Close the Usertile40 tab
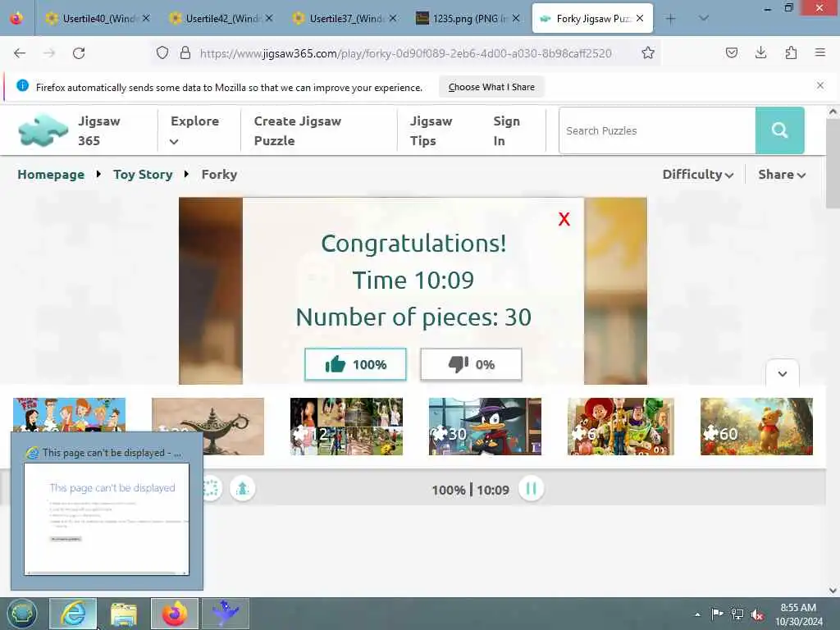 (146, 18)
